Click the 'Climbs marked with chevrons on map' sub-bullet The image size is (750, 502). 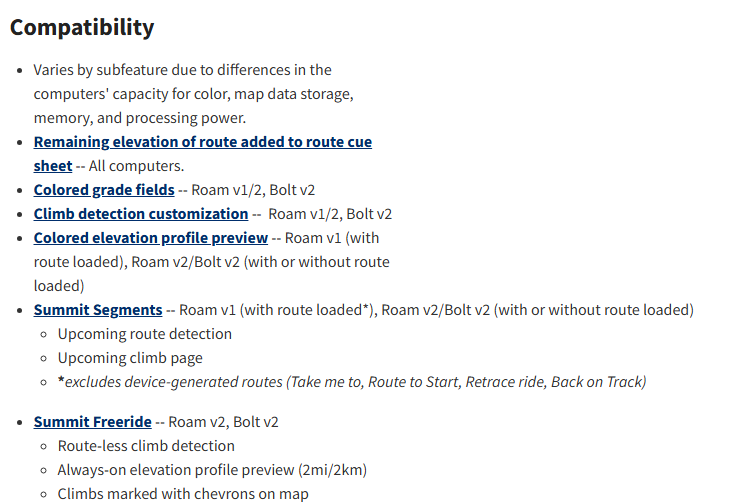coord(183,494)
